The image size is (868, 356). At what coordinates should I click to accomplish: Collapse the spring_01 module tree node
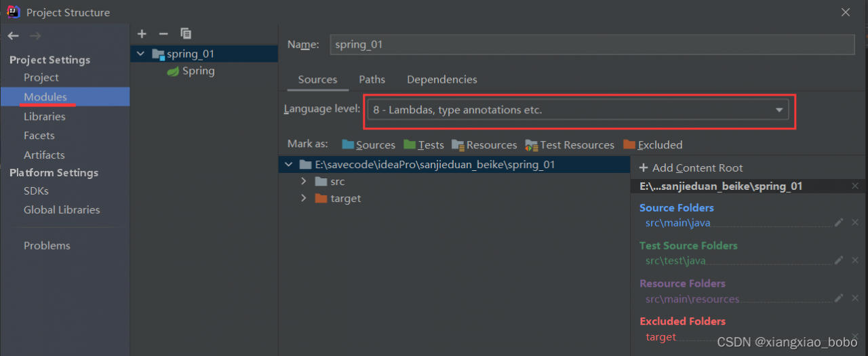(x=140, y=54)
